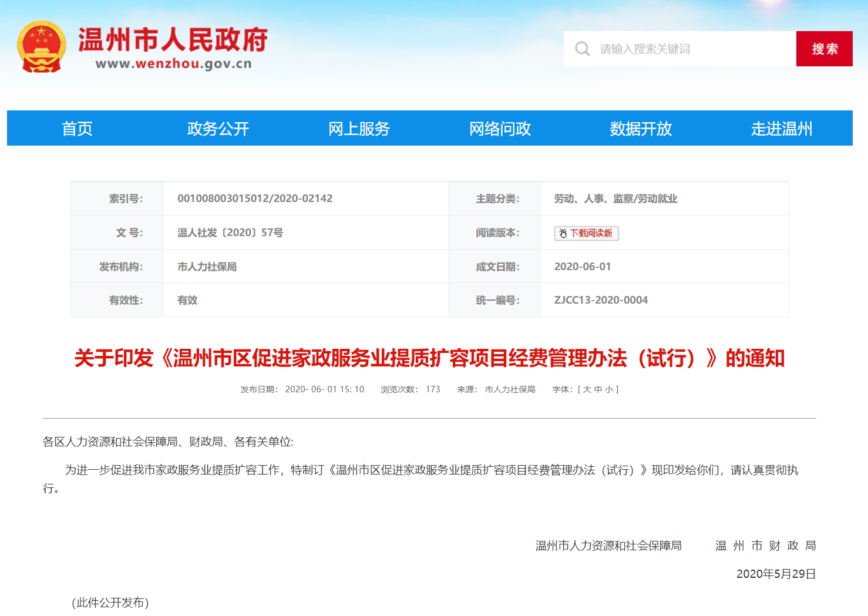This screenshot has height=616, width=868.
Task: Select the 网上服务 menu item
Action: click(x=359, y=129)
